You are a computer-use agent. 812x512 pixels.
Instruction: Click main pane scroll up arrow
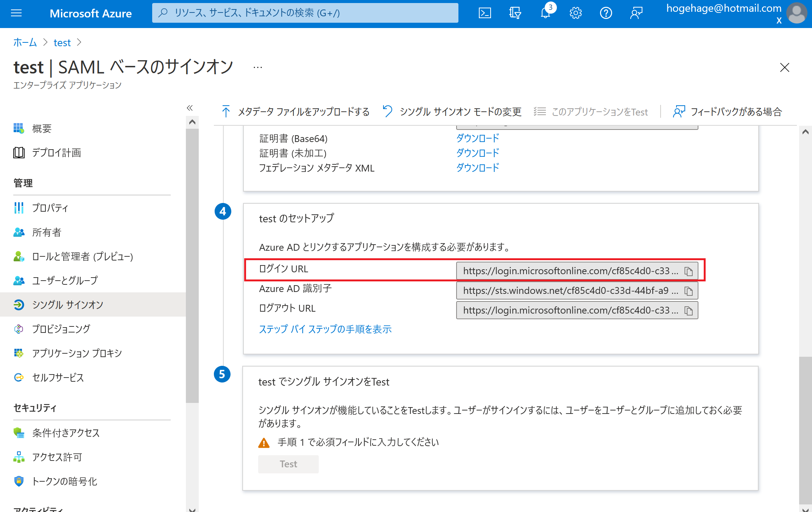pos(806,132)
